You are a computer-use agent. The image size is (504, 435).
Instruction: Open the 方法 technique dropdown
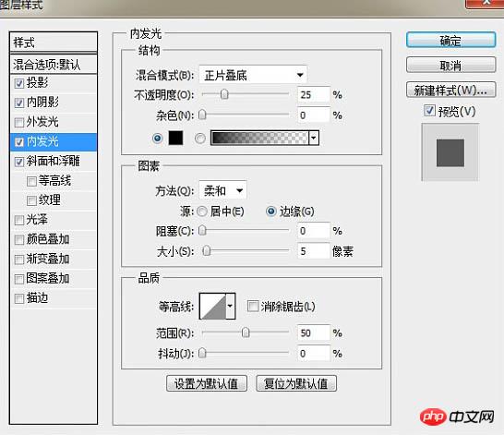[222, 190]
